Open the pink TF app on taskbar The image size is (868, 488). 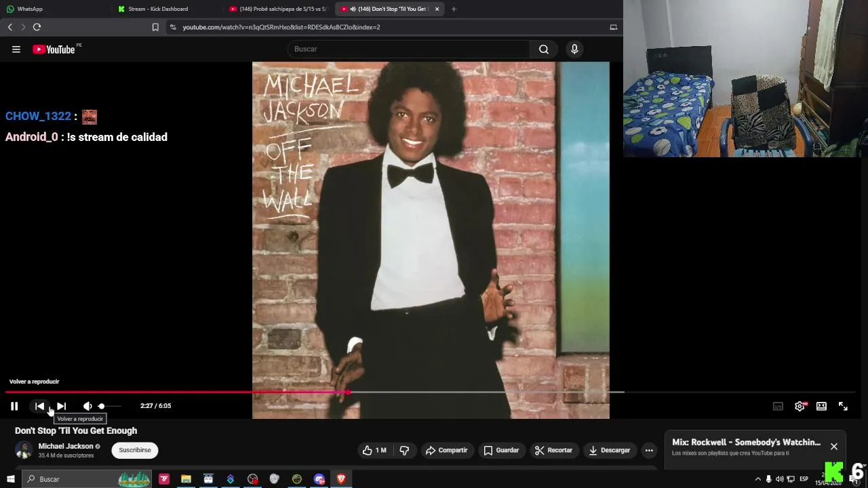point(164,479)
